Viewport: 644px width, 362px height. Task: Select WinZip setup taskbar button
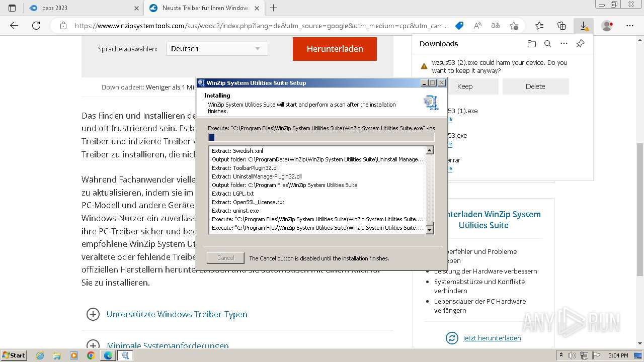click(x=125, y=355)
